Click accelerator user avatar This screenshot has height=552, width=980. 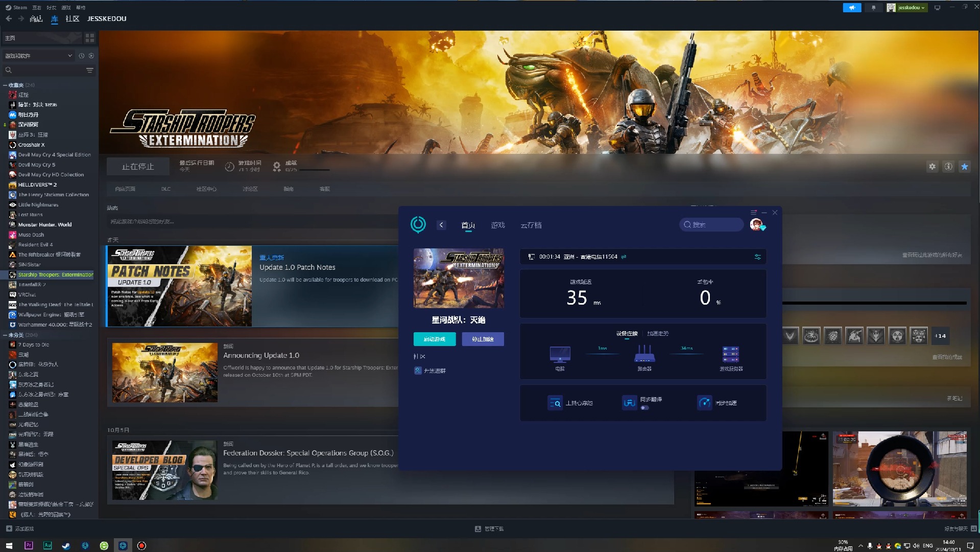click(x=756, y=224)
